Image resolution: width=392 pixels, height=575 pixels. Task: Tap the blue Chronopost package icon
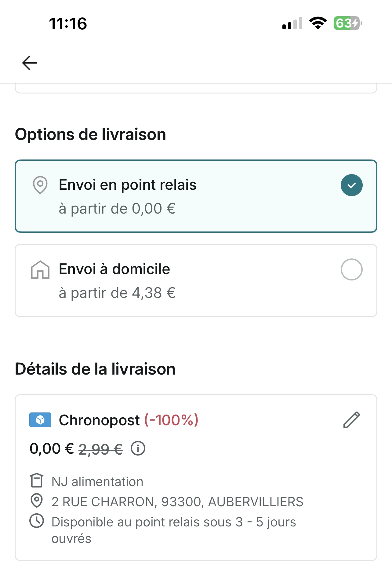click(40, 420)
